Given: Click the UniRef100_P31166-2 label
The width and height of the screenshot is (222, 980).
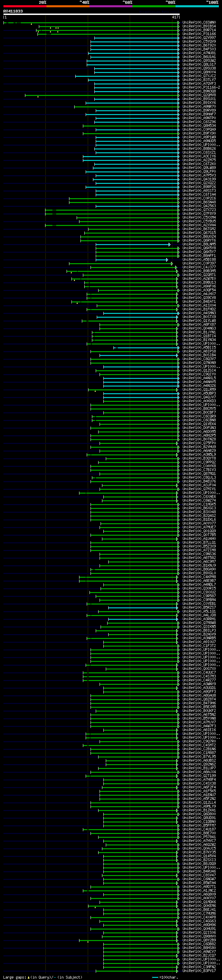Looking at the screenshot, I should tap(201, 88).
